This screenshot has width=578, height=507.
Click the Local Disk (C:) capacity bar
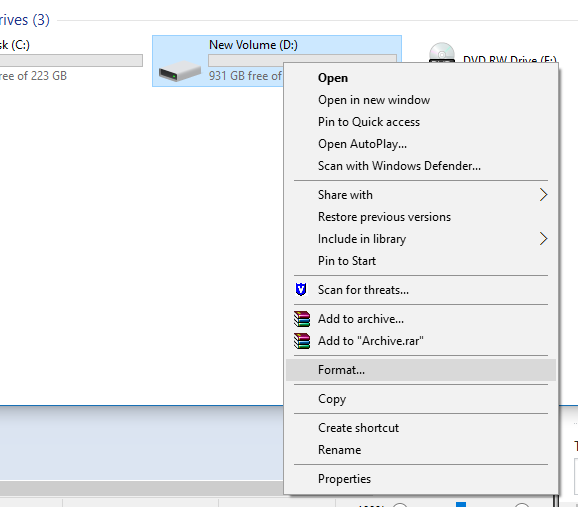[x=71, y=60]
